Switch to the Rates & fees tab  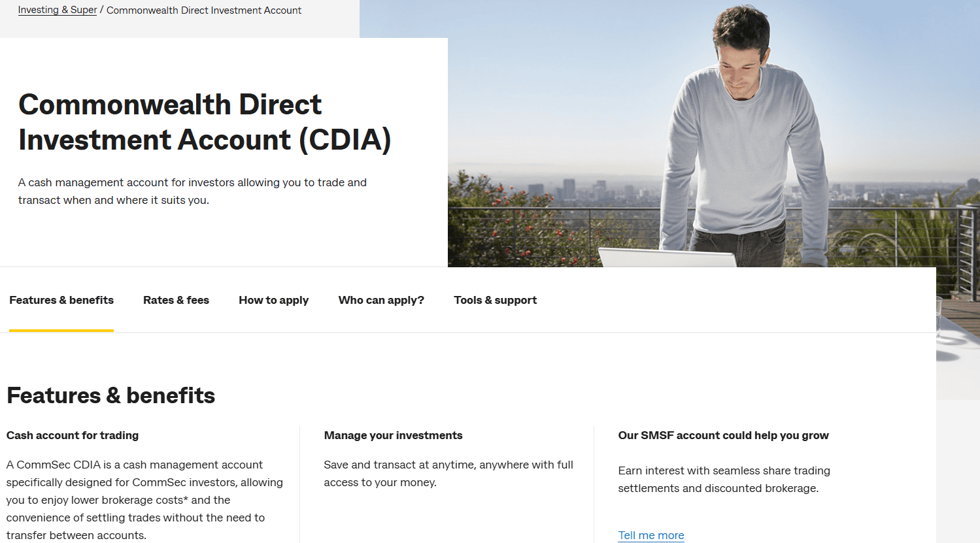176,300
